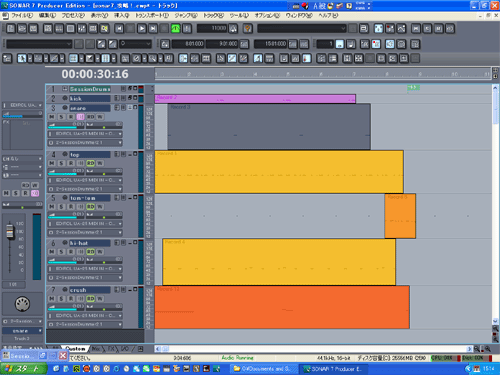Screen dimensions: 500x375
Task: Open the snare track output dropdown 2-SessionDrummer2
Action: click(x=85, y=143)
